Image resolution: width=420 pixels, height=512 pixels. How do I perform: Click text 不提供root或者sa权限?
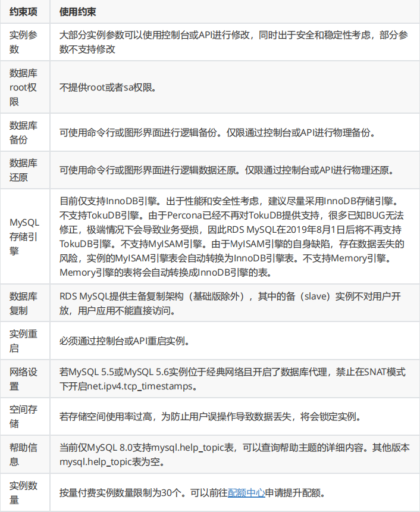pyautogui.click(x=108, y=87)
